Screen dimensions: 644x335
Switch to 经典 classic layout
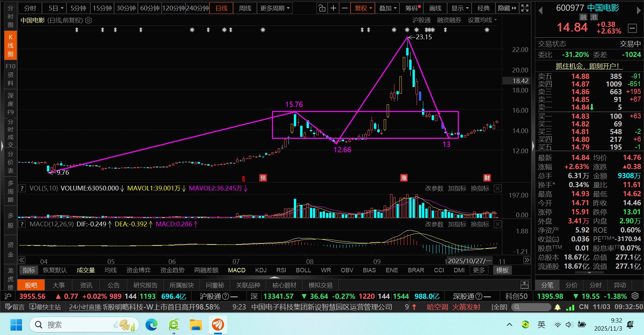(x=484, y=8)
